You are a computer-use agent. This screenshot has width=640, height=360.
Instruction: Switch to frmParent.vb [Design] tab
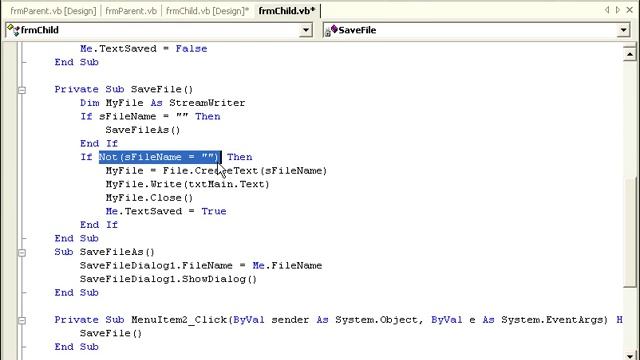(x=53, y=11)
